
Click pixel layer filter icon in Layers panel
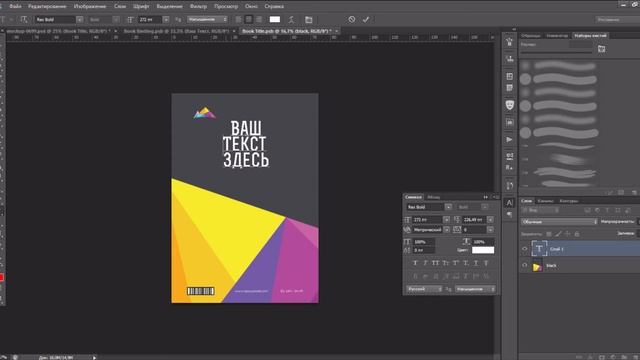coord(587,210)
